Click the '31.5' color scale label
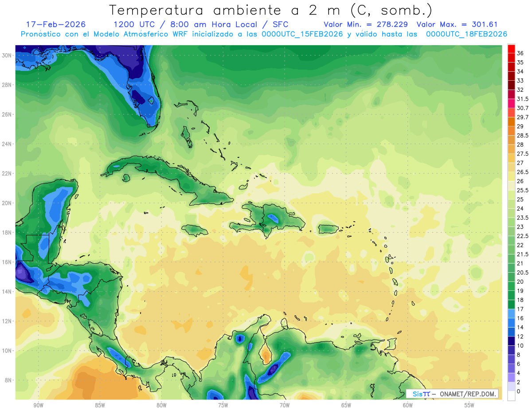Screen dimensions: 532x411 pos(523,99)
